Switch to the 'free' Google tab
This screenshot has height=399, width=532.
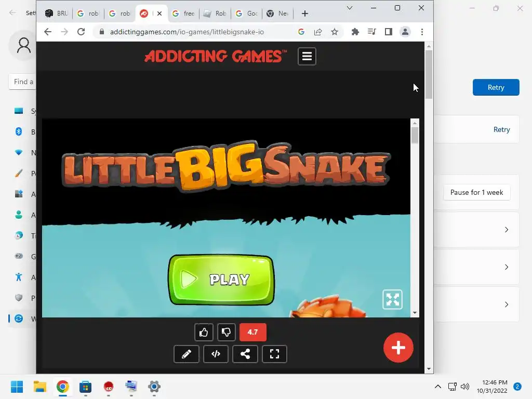click(x=183, y=14)
